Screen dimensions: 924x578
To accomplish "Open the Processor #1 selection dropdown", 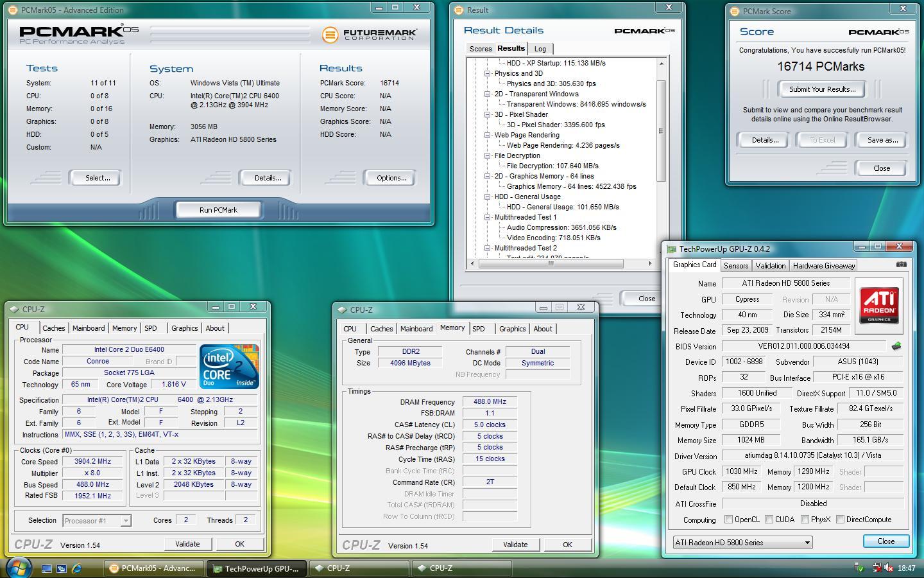I will coord(97,521).
